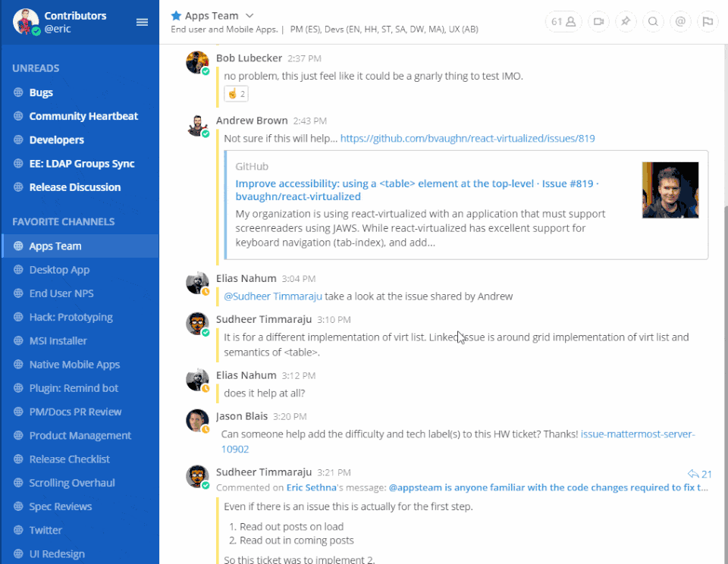Open GitHub preview title Improve accessibility

pyautogui.click(x=417, y=190)
